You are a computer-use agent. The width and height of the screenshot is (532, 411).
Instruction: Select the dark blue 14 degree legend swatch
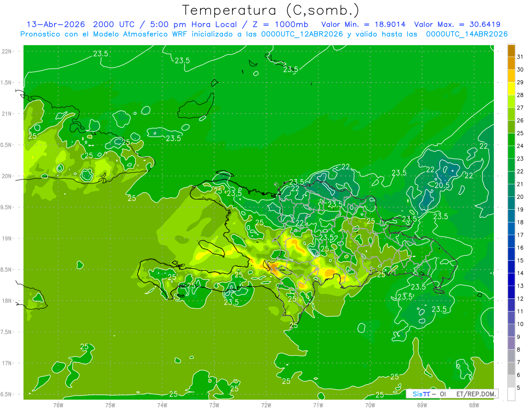tap(511, 267)
